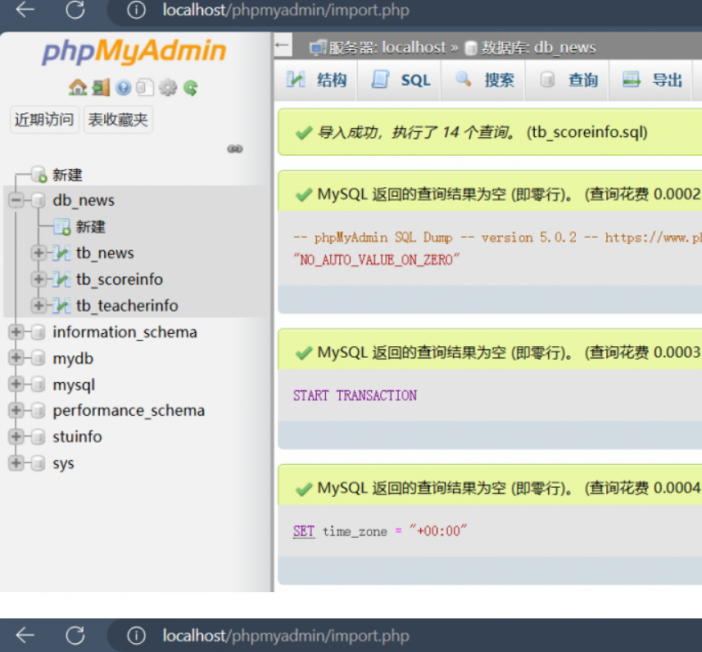
Task: Open tb_teacherinfo table in tree
Action: [127, 306]
